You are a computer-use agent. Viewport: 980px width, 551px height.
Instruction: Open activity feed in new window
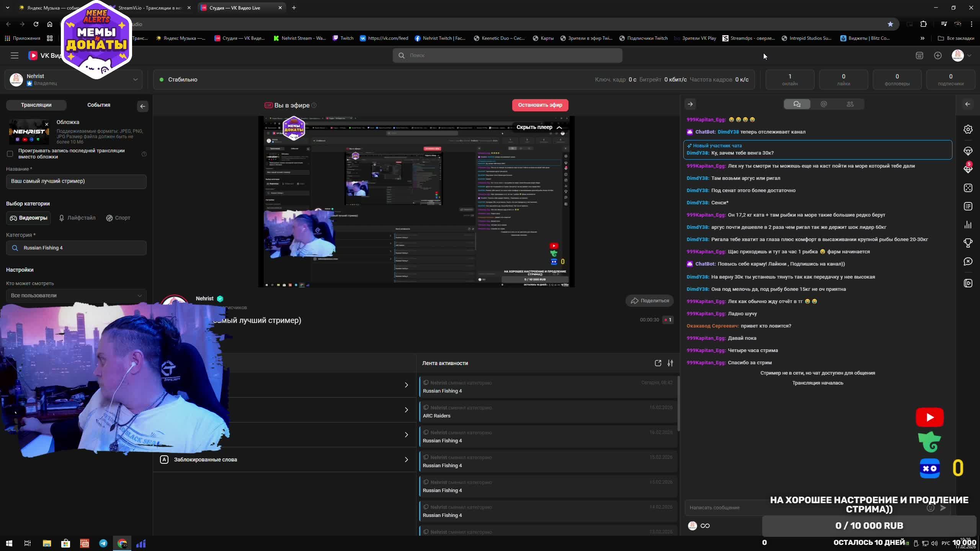[x=658, y=363]
